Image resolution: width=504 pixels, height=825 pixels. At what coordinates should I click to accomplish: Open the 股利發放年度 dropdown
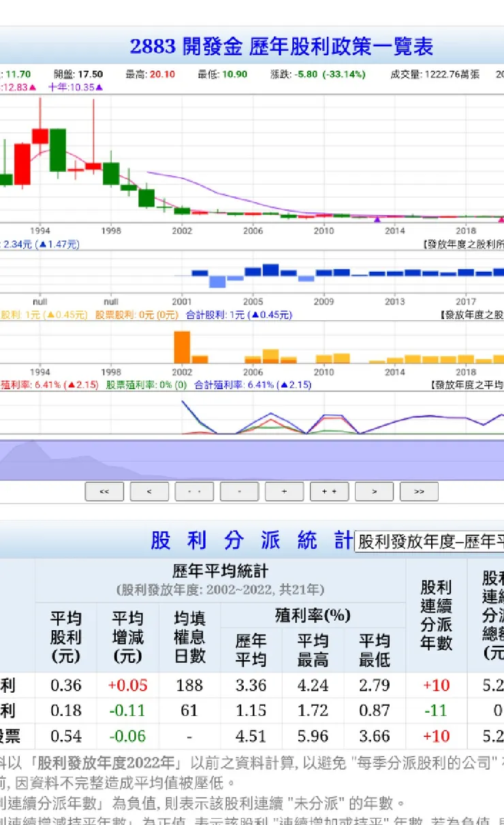tap(429, 542)
